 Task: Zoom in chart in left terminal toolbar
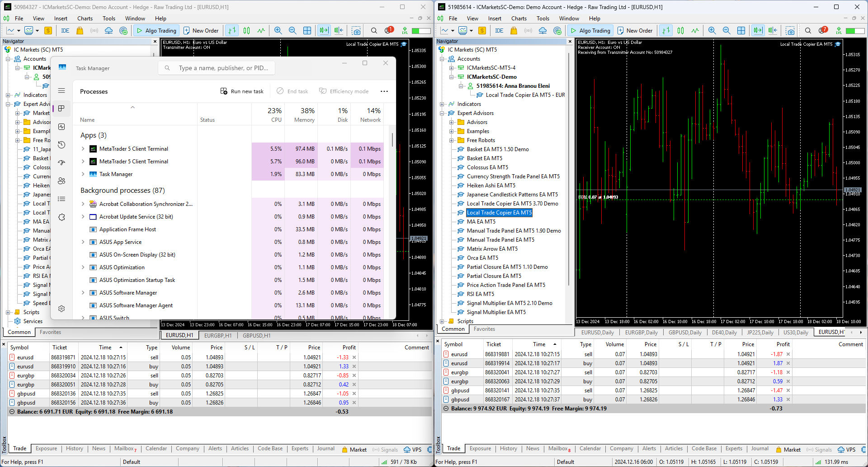[278, 31]
